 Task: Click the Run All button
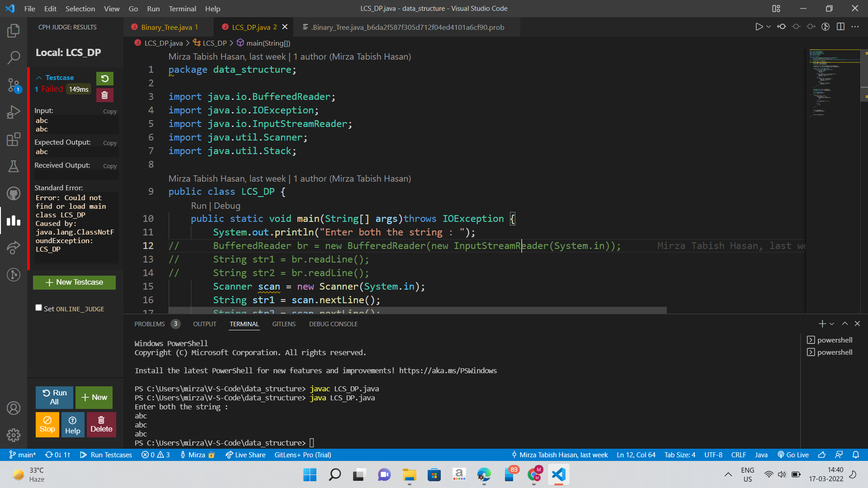coord(54,397)
